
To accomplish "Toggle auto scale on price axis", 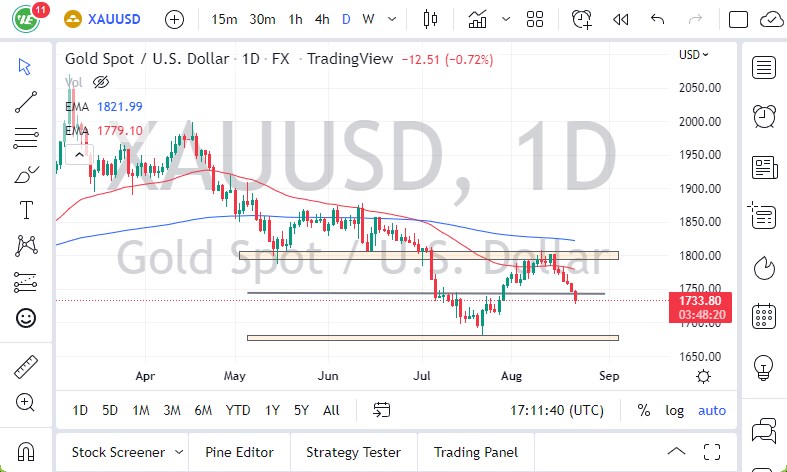I will pyautogui.click(x=712, y=410).
